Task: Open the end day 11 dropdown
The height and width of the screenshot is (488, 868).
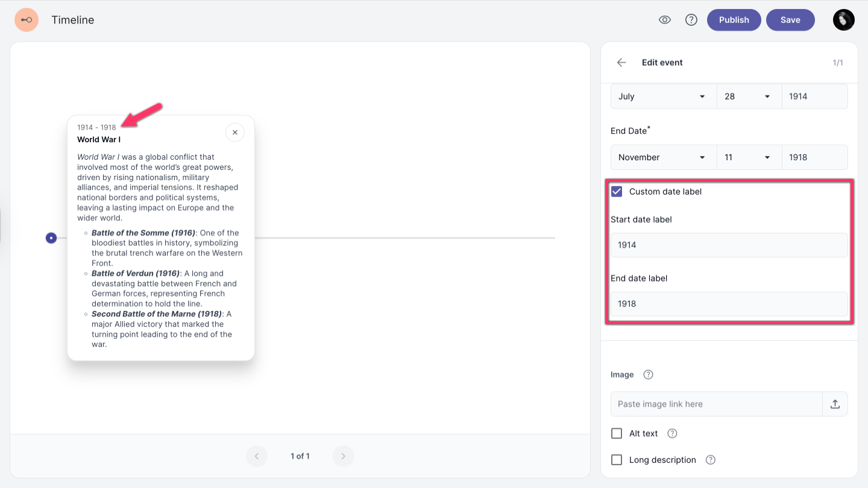Action: tap(749, 157)
